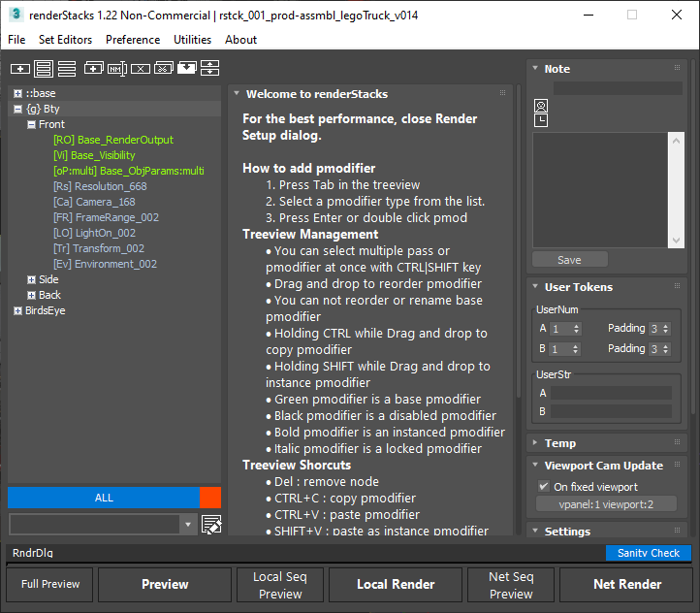700x613 pixels.
Task: Click the Viewport Cam Update grip icon
Action: click(x=678, y=465)
